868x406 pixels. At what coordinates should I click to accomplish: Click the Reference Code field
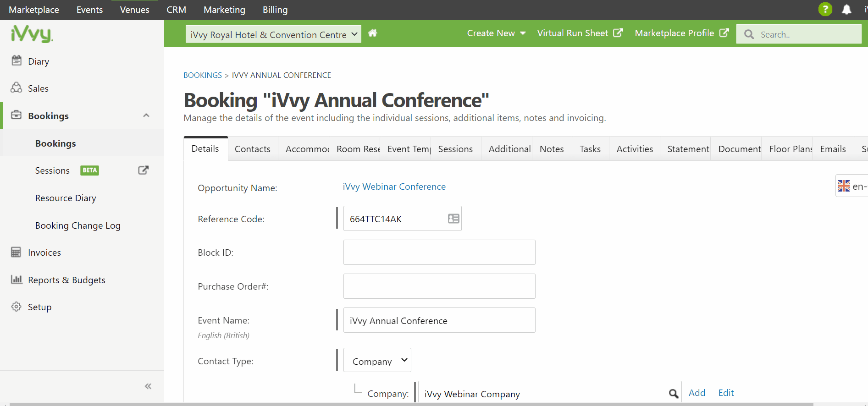402,219
